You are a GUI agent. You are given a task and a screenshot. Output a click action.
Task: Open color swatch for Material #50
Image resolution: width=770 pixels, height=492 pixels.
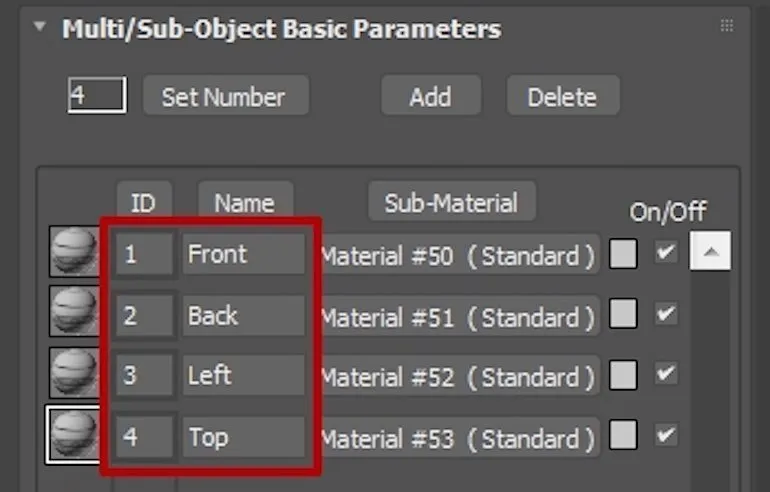pyautogui.click(x=623, y=254)
